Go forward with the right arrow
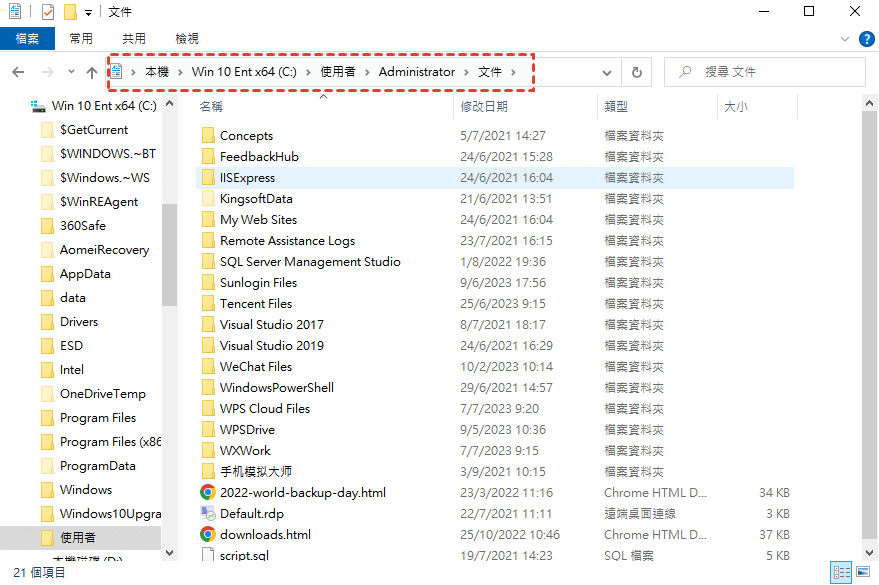The width and height of the screenshot is (879, 585). tap(48, 72)
